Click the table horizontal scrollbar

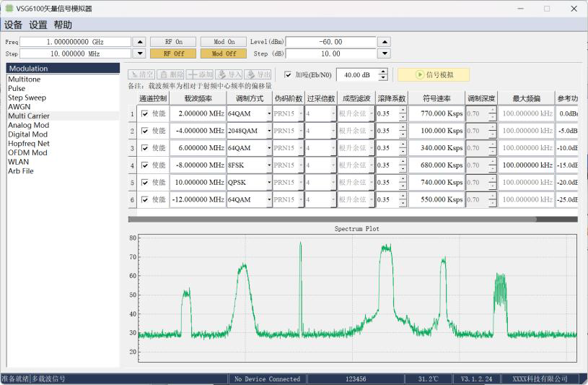(x=332, y=220)
